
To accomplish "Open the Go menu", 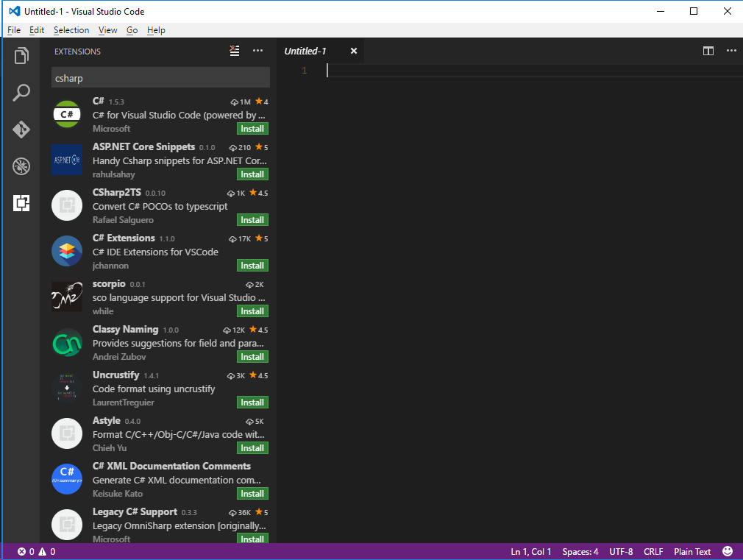I will 132,30.
